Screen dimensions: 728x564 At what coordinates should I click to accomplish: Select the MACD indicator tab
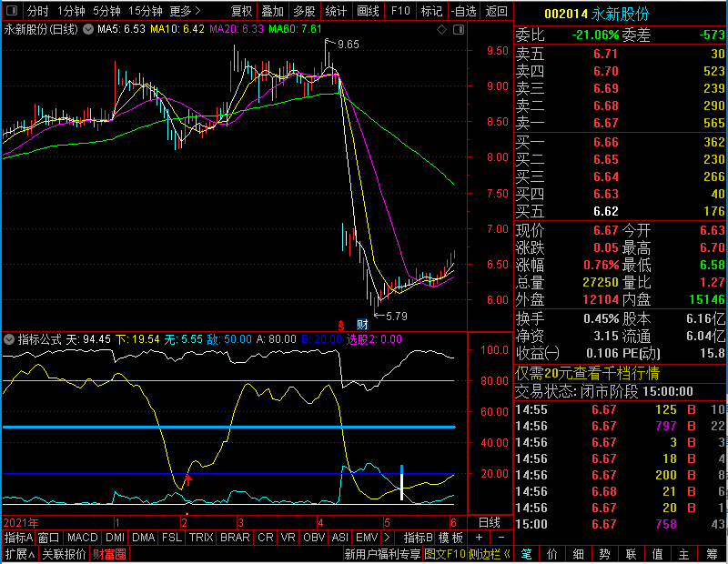tap(82, 538)
